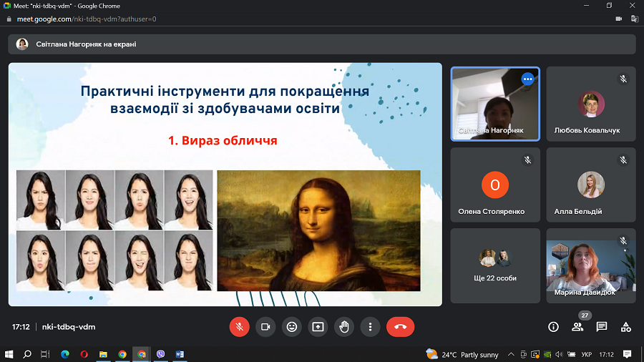Open Task View on the taskbar
This screenshot has height=362, width=644.
point(45,354)
